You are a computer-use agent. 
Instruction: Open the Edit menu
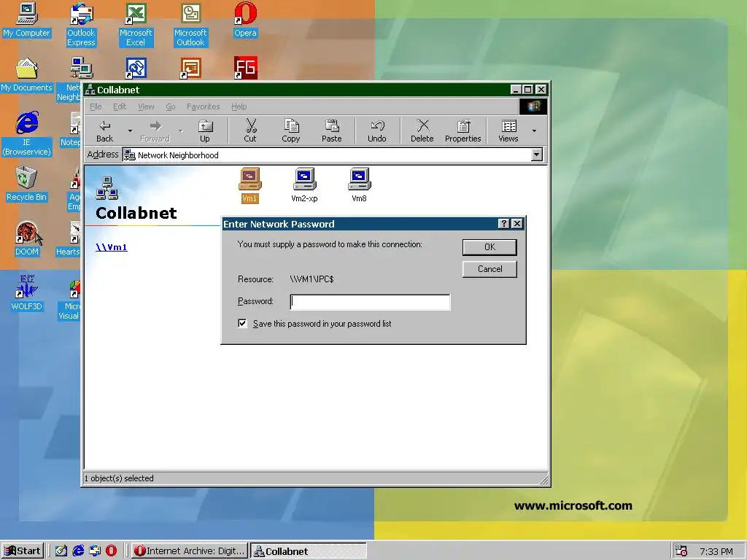(x=120, y=106)
